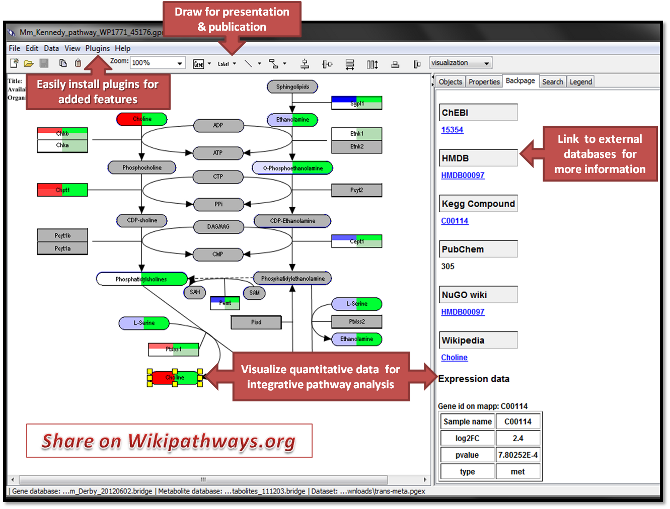This screenshot has height=509, width=670.
Task: Switch to the Legend tab
Action: point(580,82)
